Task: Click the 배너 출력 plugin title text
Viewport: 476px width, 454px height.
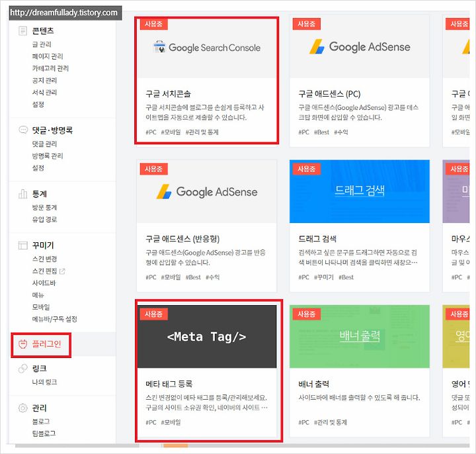Action: tap(314, 384)
